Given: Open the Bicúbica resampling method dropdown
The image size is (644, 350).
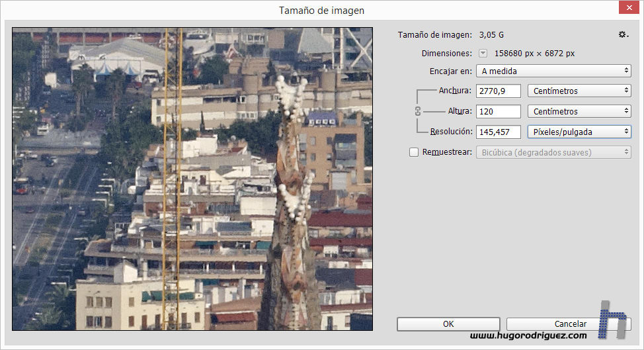Looking at the screenshot, I should (x=553, y=152).
